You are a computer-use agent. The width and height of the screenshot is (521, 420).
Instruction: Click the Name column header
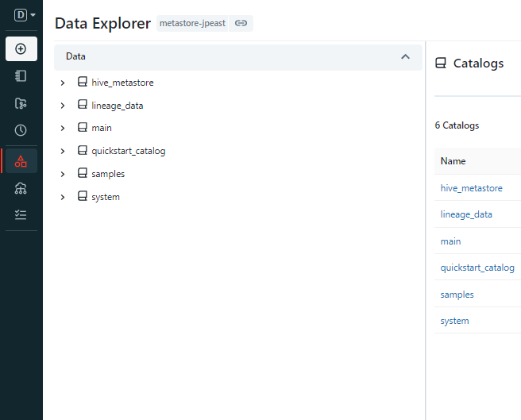tap(453, 161)
